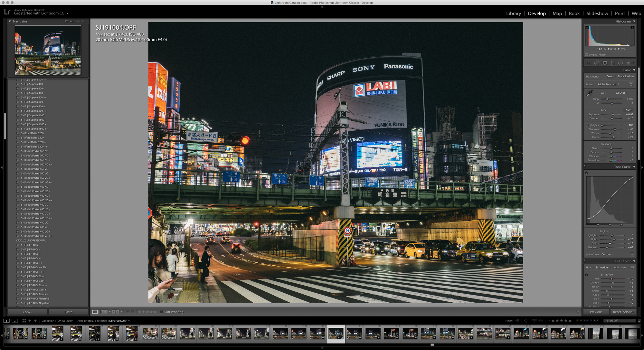Viewport: 644px width, 350px height.
Task: Enable the Soft Proofing checkbox
Action: [x=162, y=312]
